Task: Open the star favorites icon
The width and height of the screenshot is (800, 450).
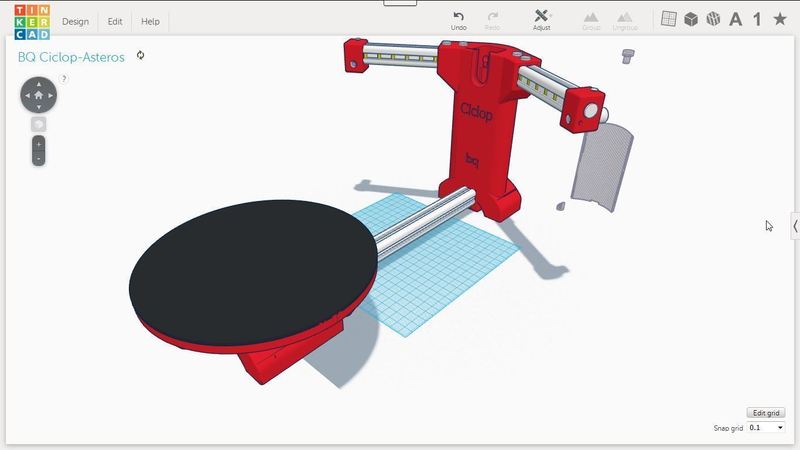Action: [780, 19]
